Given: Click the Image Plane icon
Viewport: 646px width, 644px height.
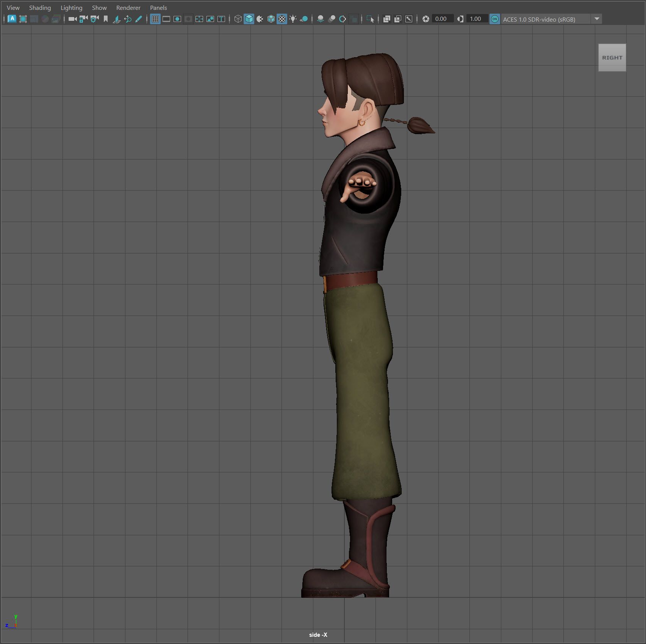Looking at the screenshot, I should pos(117,19).
